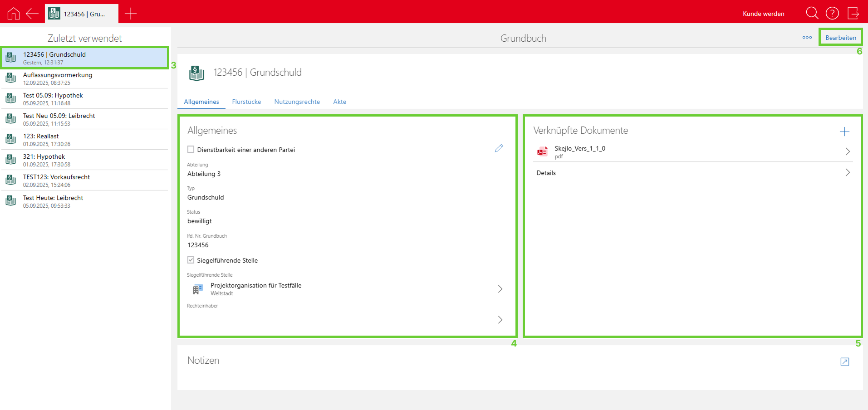Click the logout icon in top bar

(x=853, y=13)
